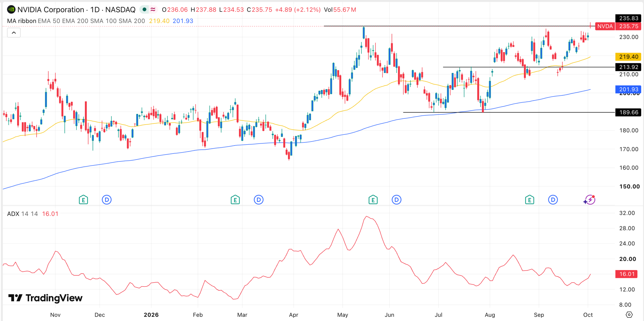Select the MA ribbon indicator legend
The image size is (644, 321).
(76, 21)
